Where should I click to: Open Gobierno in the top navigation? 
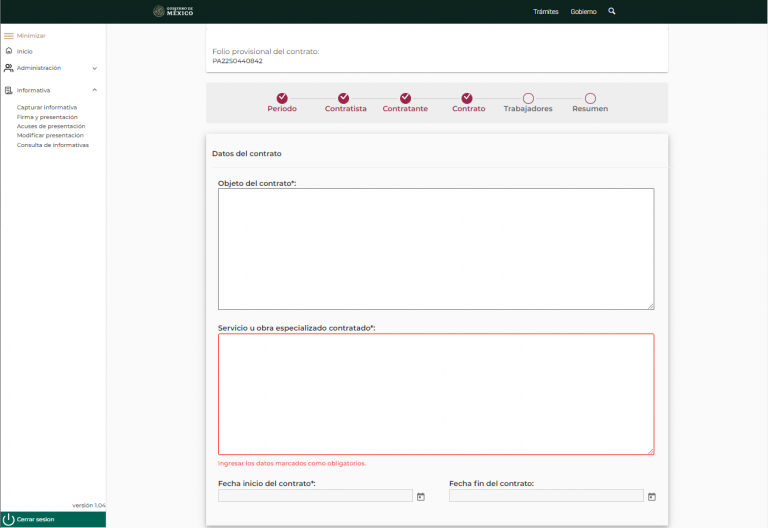coord(583,11)
